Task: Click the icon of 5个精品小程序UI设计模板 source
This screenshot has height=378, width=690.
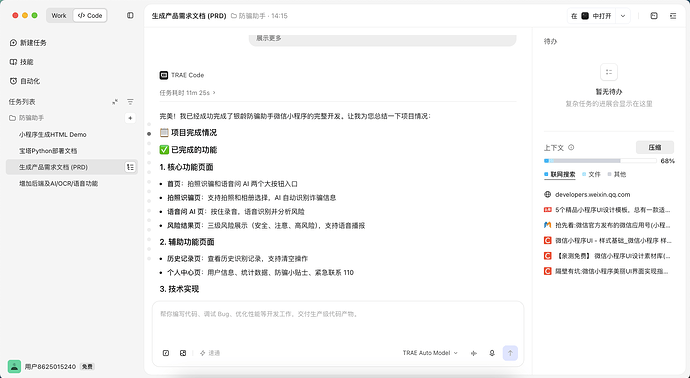Action: (547, 210)
